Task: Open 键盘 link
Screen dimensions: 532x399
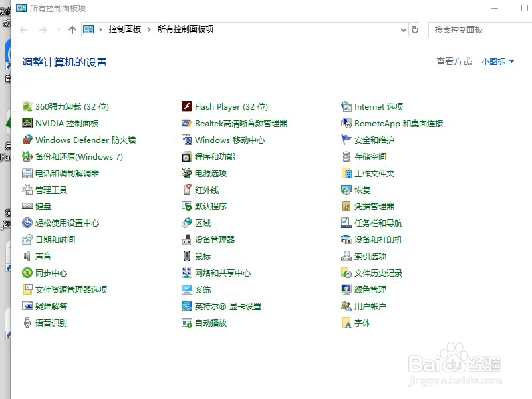Action: 43,206
